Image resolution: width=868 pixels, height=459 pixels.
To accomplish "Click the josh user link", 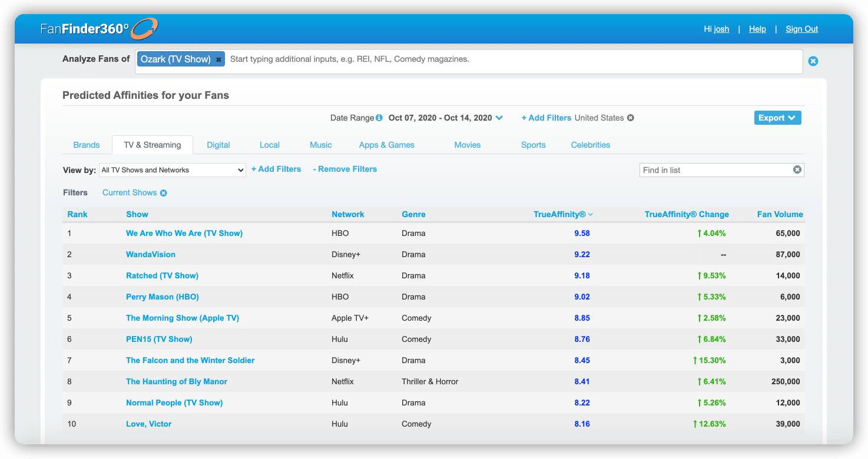I will point(721,29).
